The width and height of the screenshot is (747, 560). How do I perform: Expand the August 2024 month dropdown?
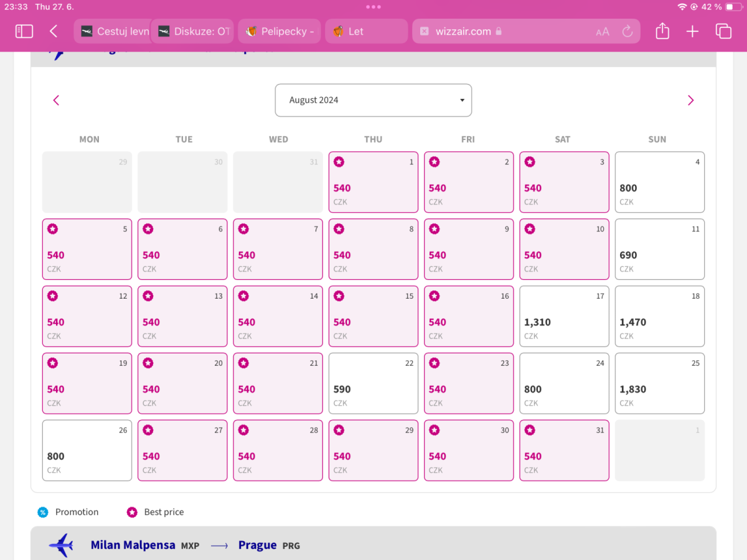[x=374, y=100]
